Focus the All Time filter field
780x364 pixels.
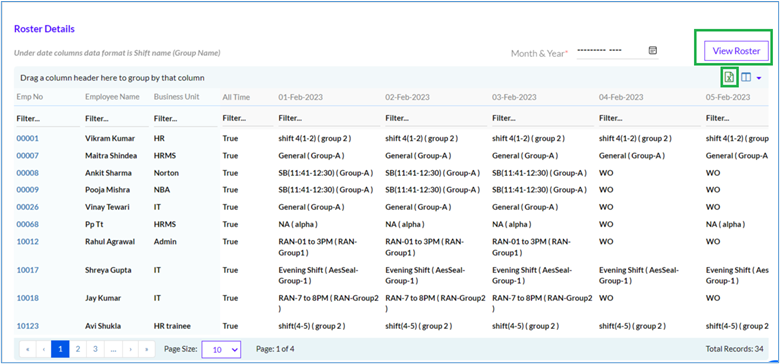coord(247,119)
